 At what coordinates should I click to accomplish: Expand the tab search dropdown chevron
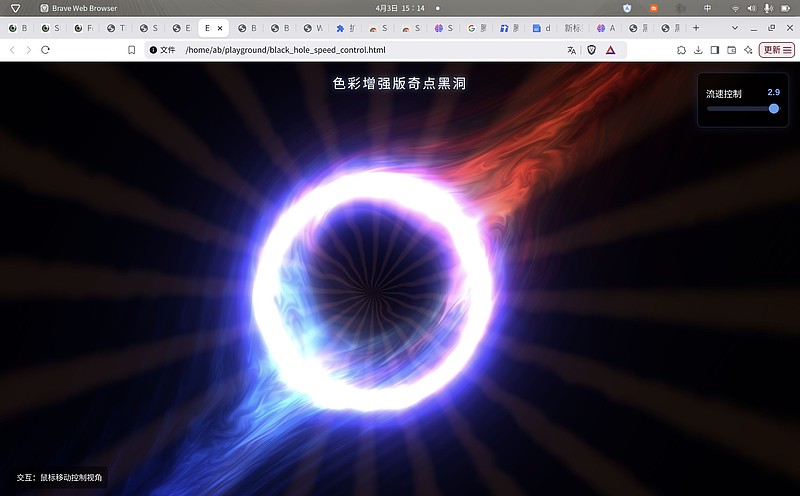[735, 28]
